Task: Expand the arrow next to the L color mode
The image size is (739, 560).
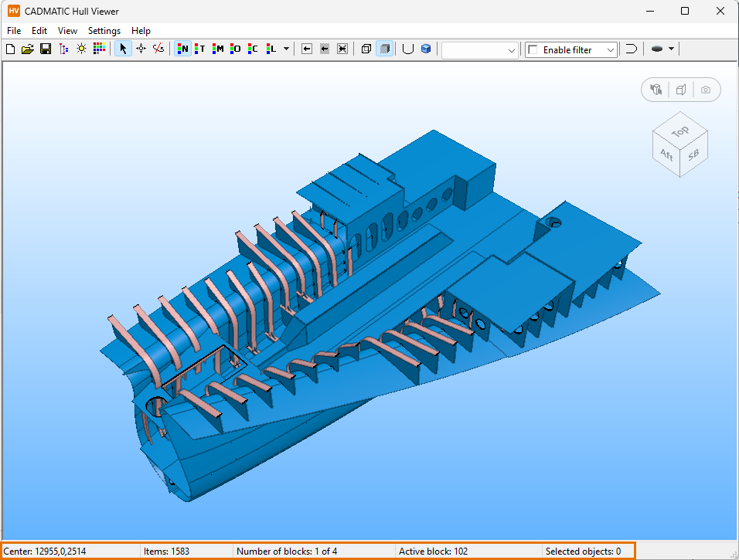Action: pos(287,49)
